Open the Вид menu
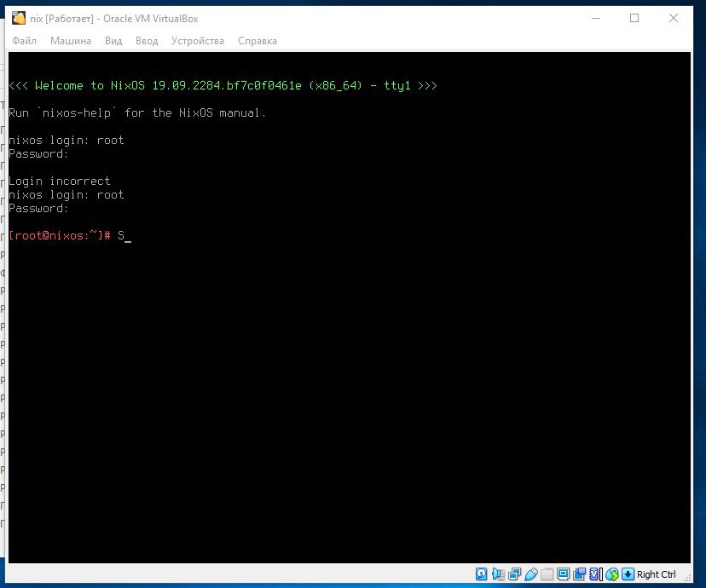The width and height of the screenshot is (706, 588). point(113,41)
